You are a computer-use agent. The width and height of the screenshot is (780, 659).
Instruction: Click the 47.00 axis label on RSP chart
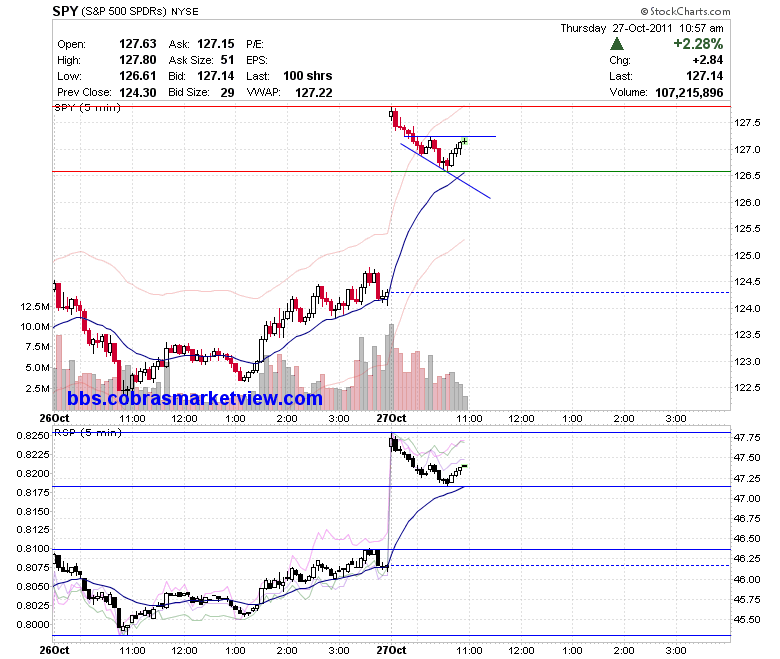pos(747,498)
